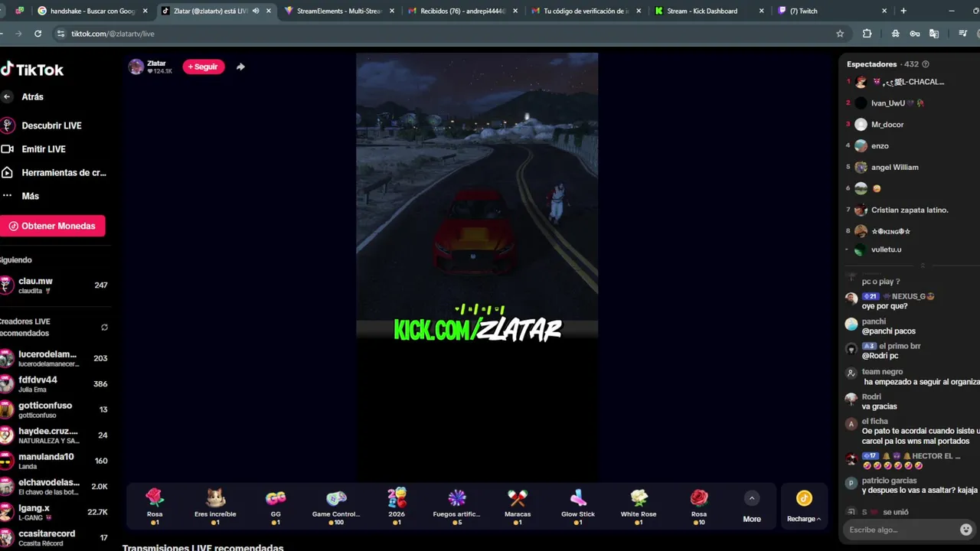
Task: Send the Fuegos artificiales gift
Action: click(457, 507)
